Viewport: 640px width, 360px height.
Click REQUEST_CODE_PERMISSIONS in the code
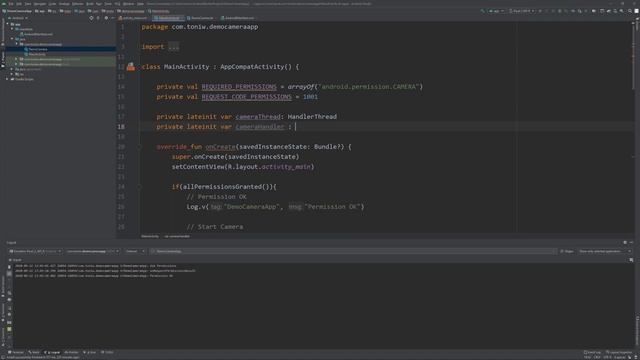[247, 97]
